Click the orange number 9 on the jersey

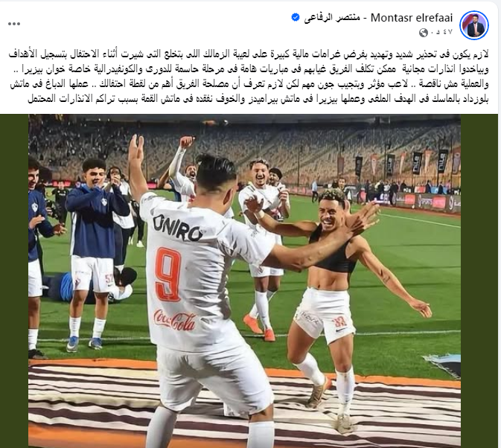click(168, 275)
